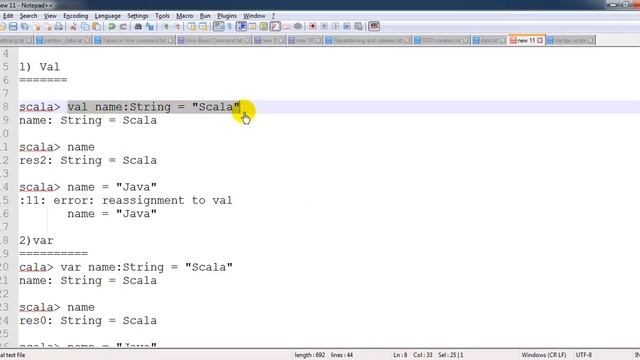Click 'Windows (CR LF)' line ending status
This screenshot has height=360, width=640.
pyautogui.click(x=544, y=355)
